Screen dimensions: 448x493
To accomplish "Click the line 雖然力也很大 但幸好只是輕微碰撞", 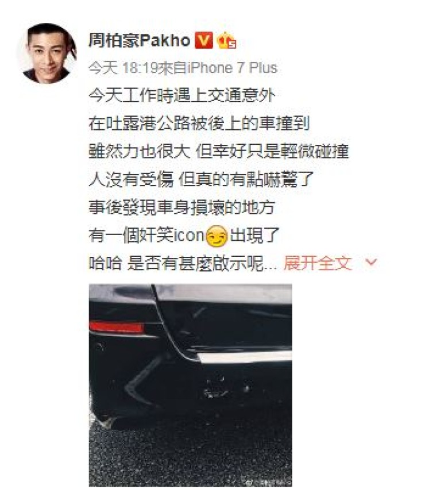I will click(219, 152).
